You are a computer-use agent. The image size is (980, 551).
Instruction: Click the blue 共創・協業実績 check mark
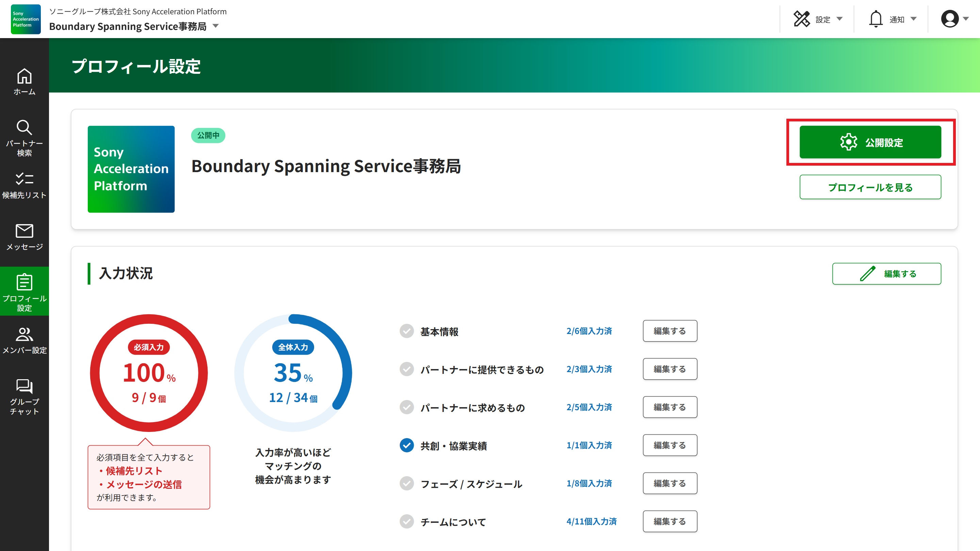coord(407,445)
